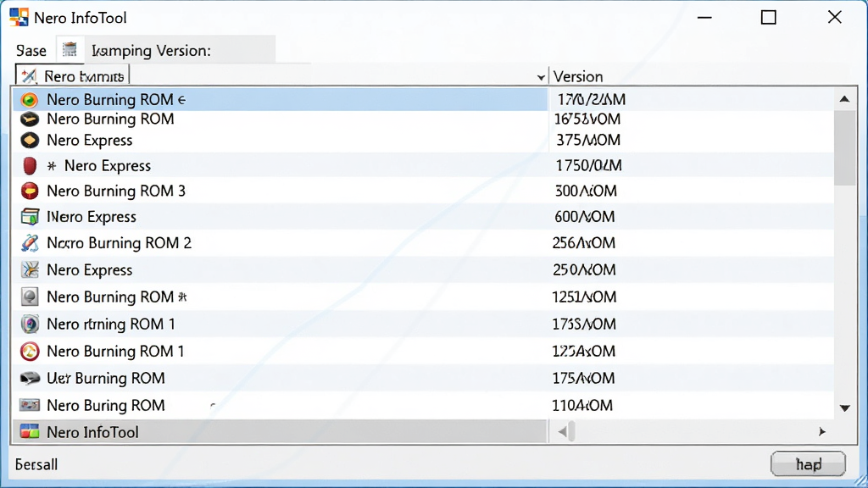Viewport: 868px width, 488px height.
Task: Click the version cell starting with 110
Action: tap(582, 405)
